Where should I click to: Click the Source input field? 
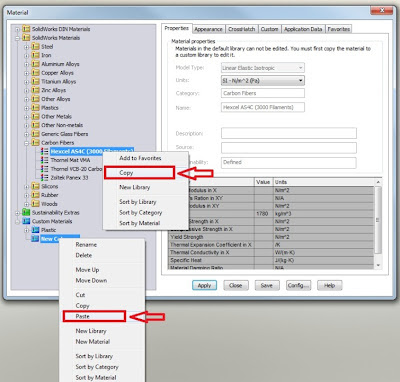click(289, 147)
